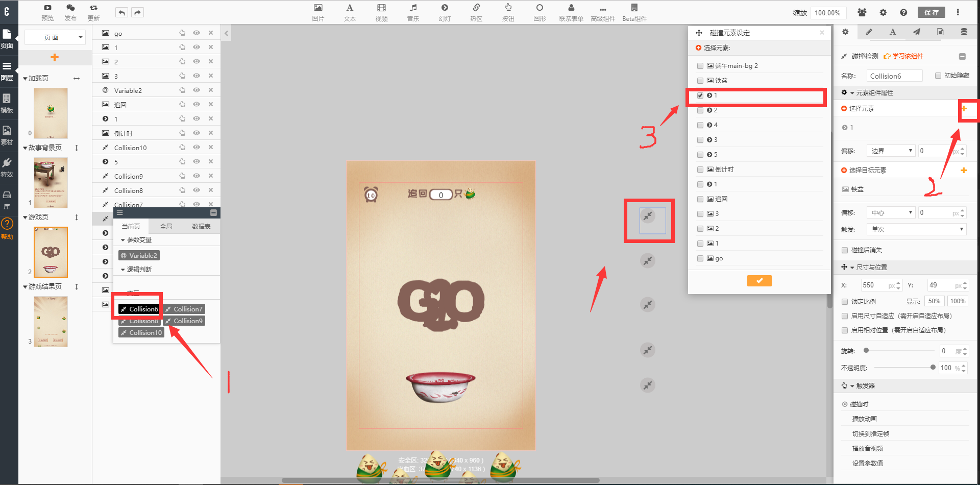This screenshot has width=980, height=485.
Task: Collapse the 触发器 section
Action: [852, 386]
